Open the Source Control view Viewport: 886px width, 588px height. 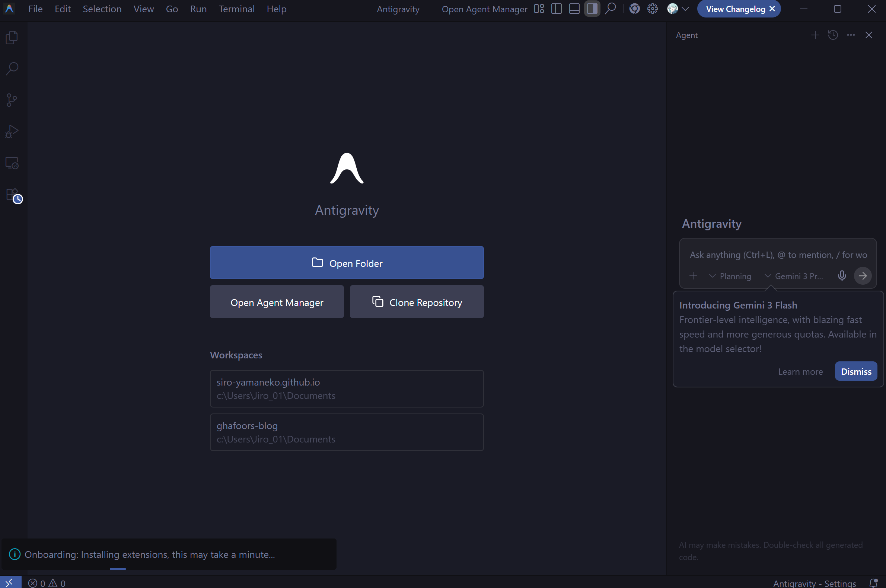coord(12,100)
